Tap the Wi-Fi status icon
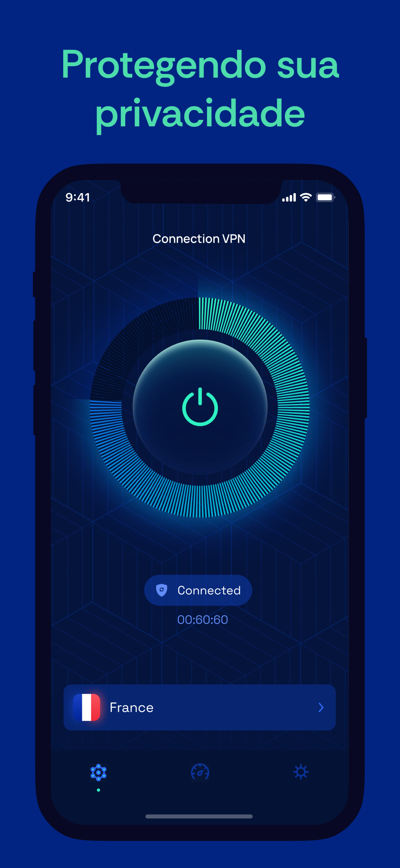The width and height of the screenshot is (400, 868). tap(306, 197)
